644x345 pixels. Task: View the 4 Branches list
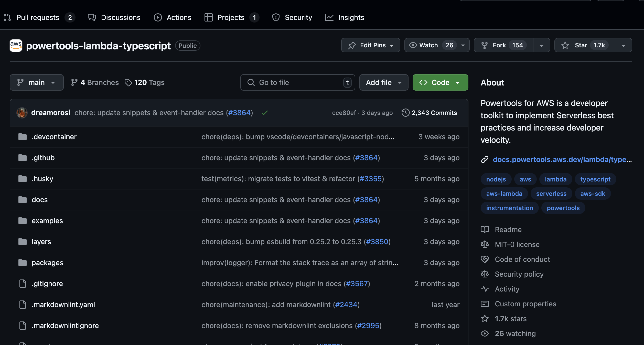click(x=95, y=82)
